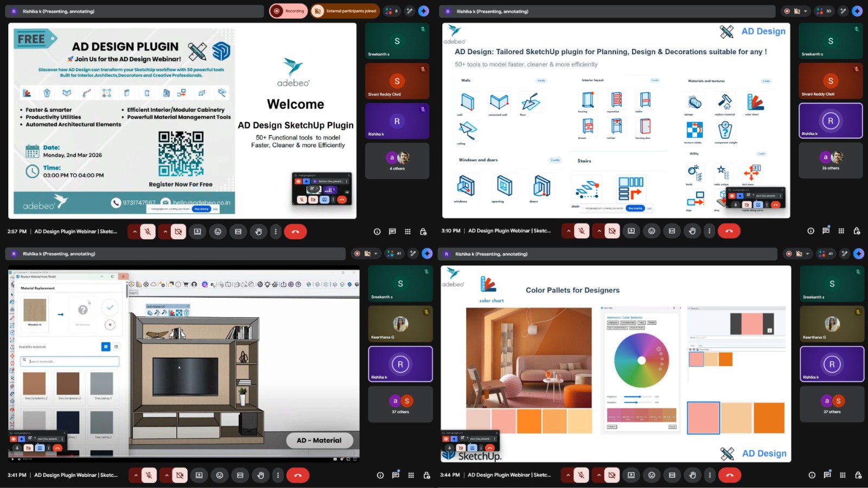The width and height of the screenshot is (868, 488).
Task: Toggle closed captions in the 3:44 PM meeting
Action: 672,475
